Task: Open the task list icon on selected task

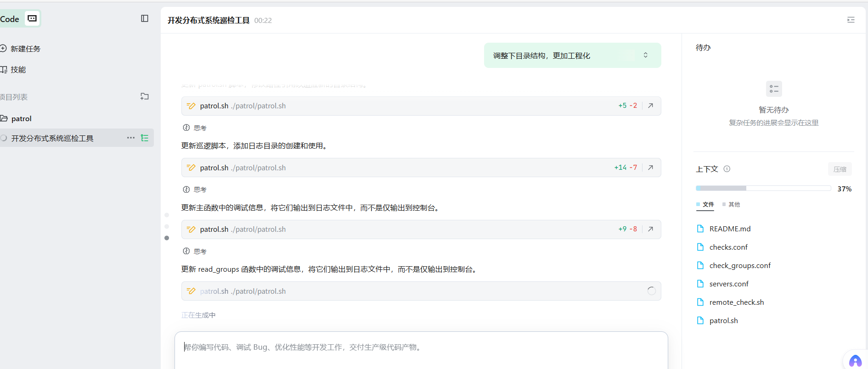Action: [x=145, y=138]
